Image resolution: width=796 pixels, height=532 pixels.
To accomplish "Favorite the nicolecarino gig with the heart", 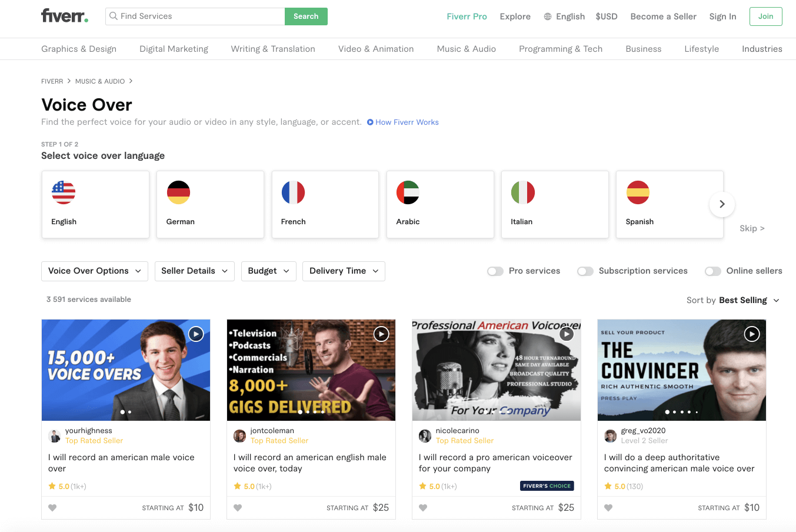I will point(423,508).
